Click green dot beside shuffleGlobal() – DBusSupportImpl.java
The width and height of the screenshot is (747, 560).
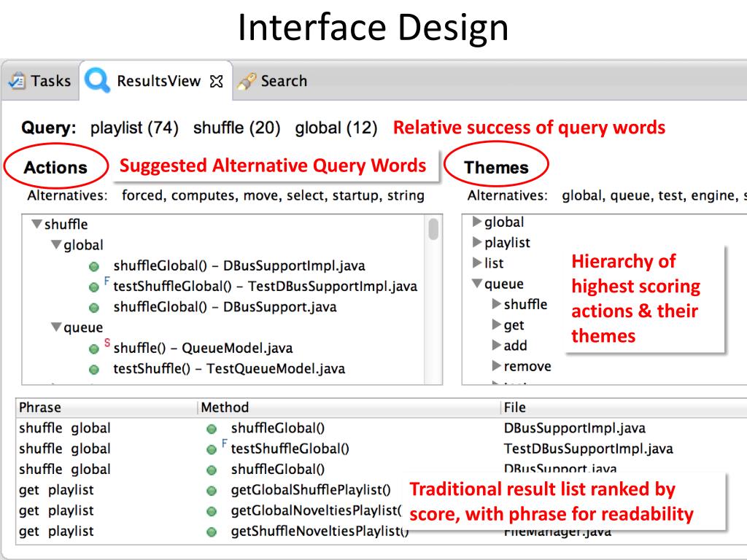94,267
